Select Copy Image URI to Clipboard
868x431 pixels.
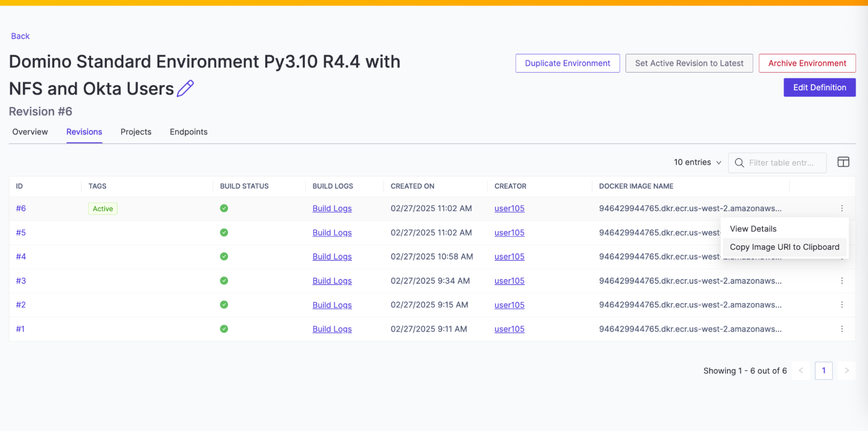coord(785,247)
